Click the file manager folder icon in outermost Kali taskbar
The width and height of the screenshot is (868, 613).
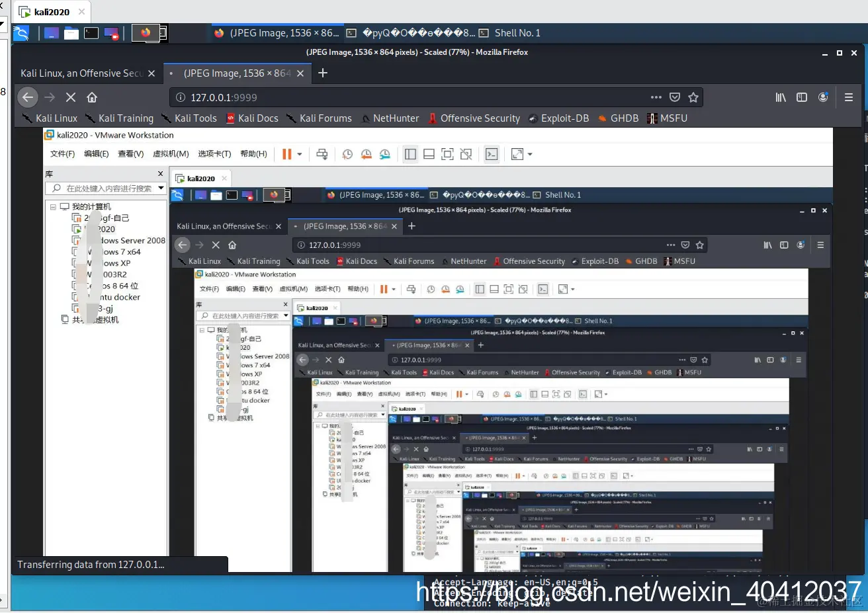pyautogui.click(x=71, y=32)
